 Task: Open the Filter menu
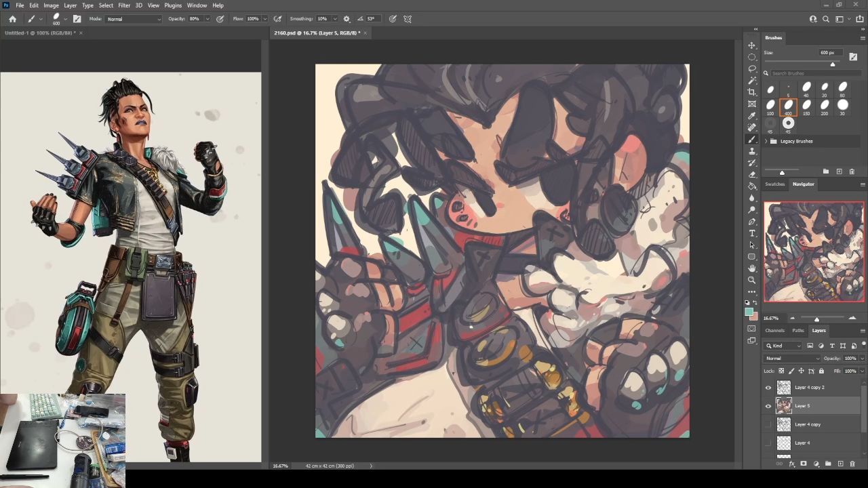tap(124, 5)
